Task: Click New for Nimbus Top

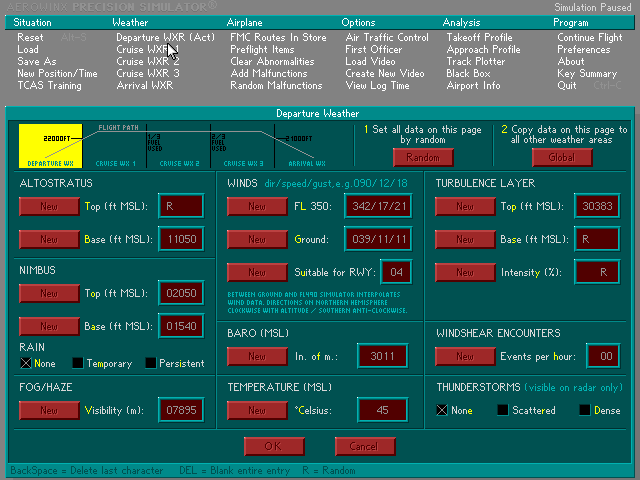Action: pyautogui.click(x=49, y=293)
